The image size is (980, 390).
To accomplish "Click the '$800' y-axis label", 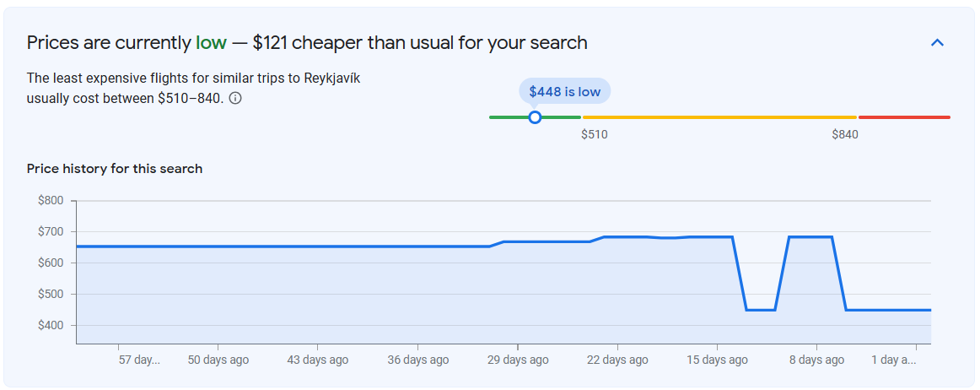I will coord(51,200).
